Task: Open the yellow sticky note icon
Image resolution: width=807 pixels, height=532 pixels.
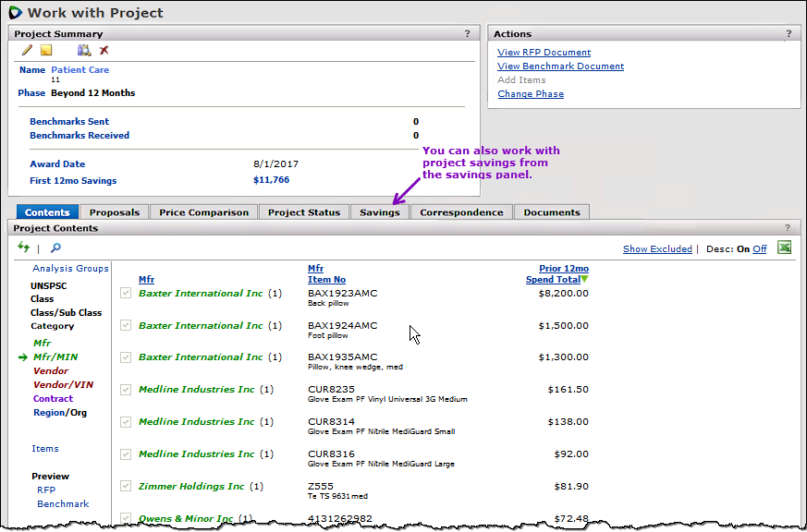Action: tap(46, 50)
